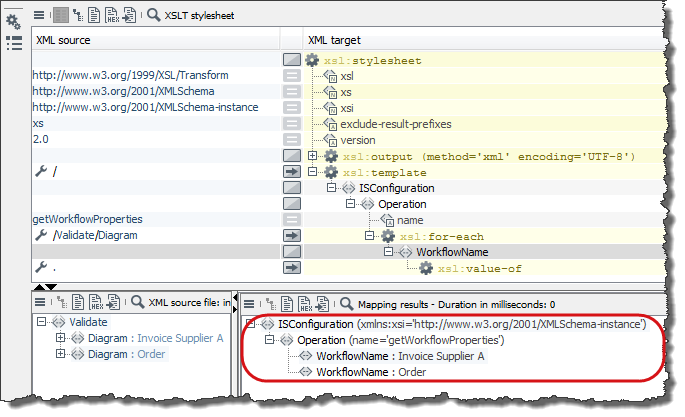Select the XMLSchema-instance URL value
685x417 pixels.
coord(145,107)
